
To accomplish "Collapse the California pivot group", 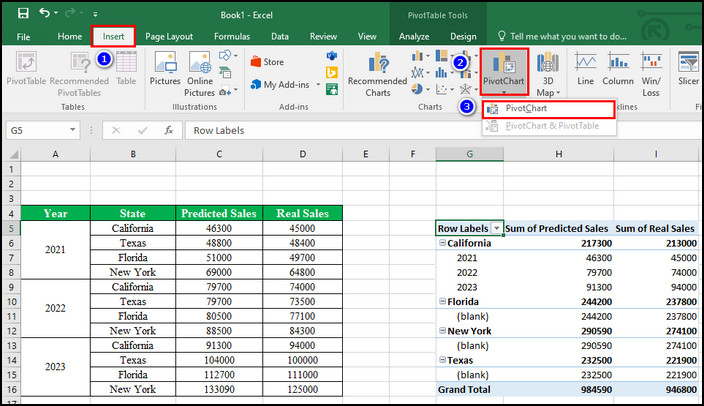I will [442, 243].
